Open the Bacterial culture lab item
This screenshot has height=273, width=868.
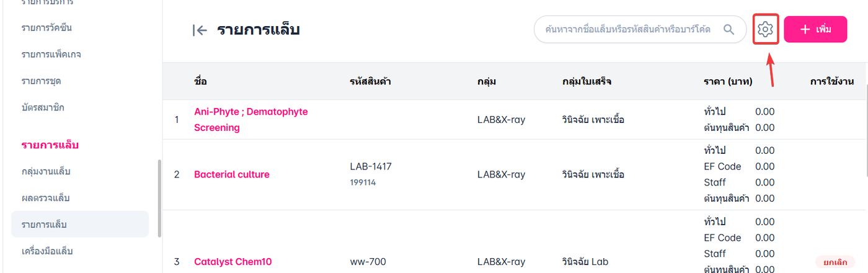click(x=231, y=174)
